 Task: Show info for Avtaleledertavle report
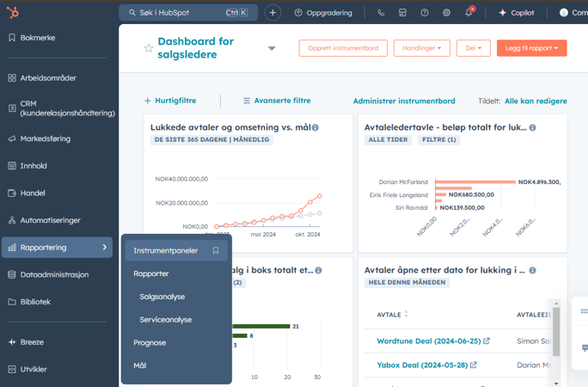tap(532, 127)
